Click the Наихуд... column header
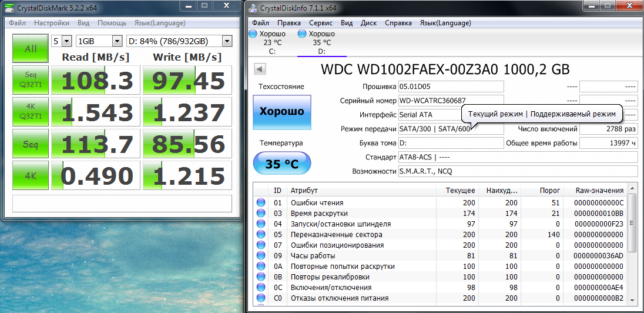This screenshot has width=644, height=313. click(x=500, y=191)
